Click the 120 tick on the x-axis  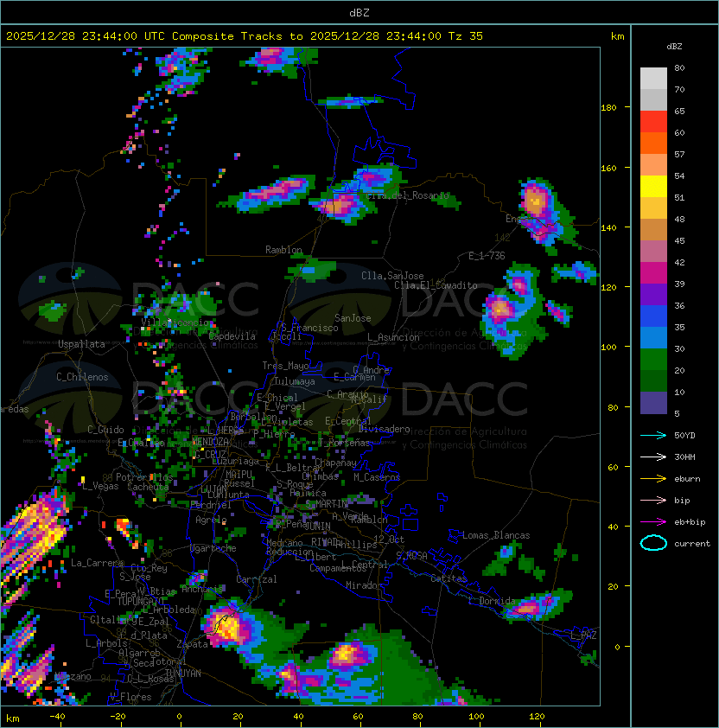click(x=537, y=717)
